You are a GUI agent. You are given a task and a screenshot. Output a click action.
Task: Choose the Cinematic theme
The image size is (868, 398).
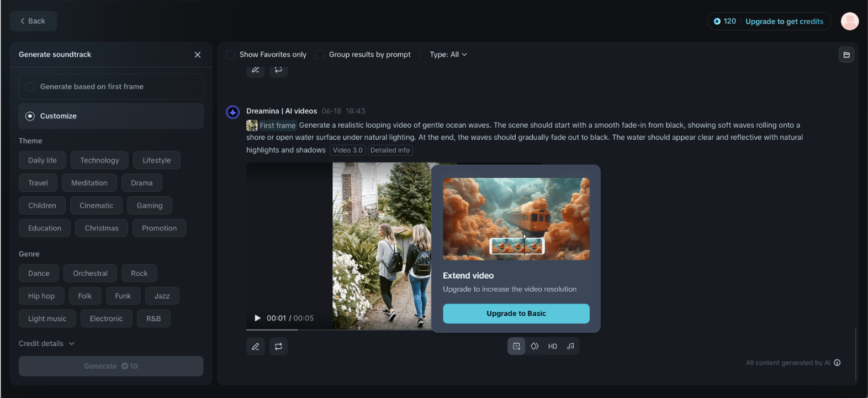tap(96, 206)
